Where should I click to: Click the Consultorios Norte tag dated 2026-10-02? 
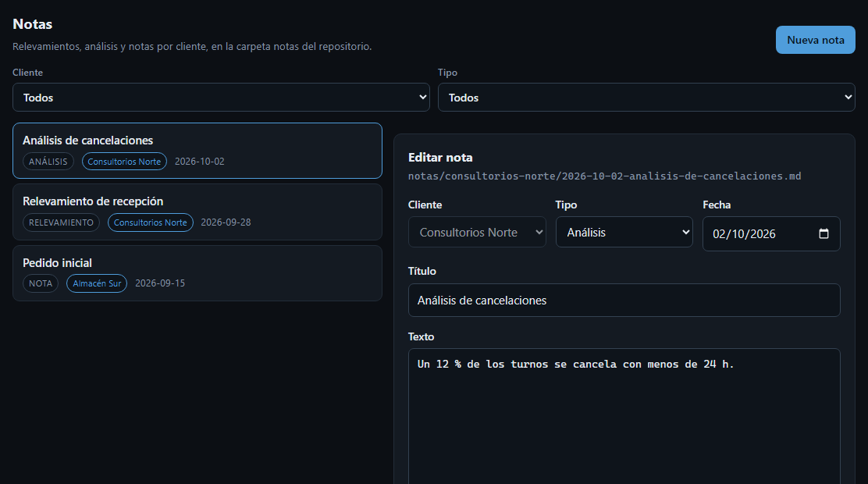pyautogui.click(x=124, y=161)
